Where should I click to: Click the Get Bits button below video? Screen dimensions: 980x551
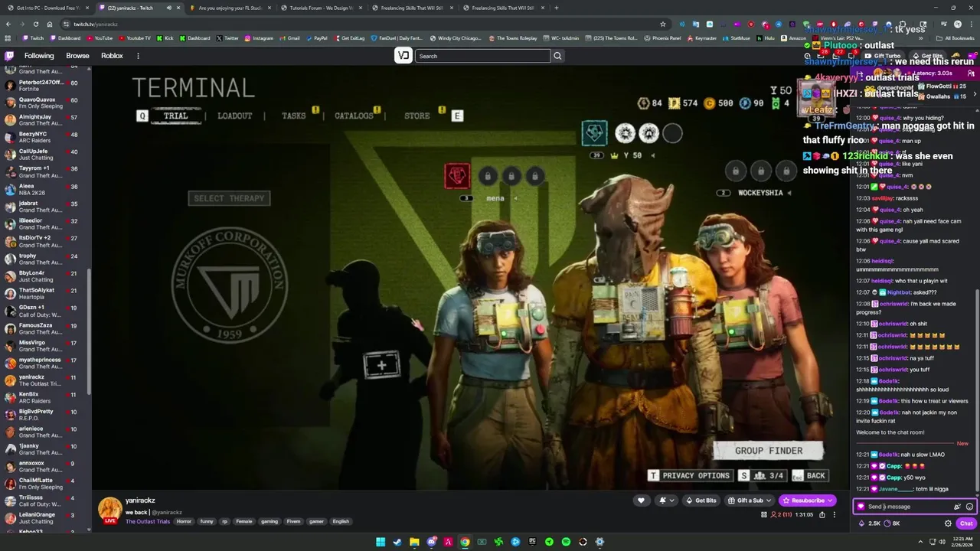pos(701,500)
